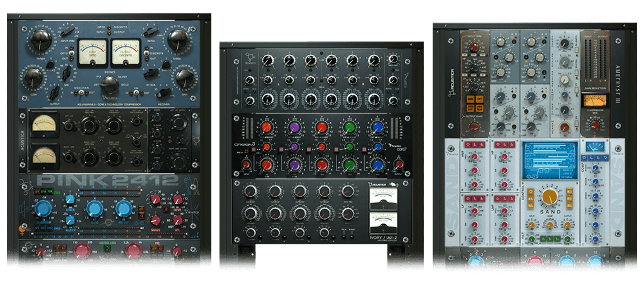Turn the left GAIN knob on Aquamarine

pyautogui.click(x=34, y=78)
